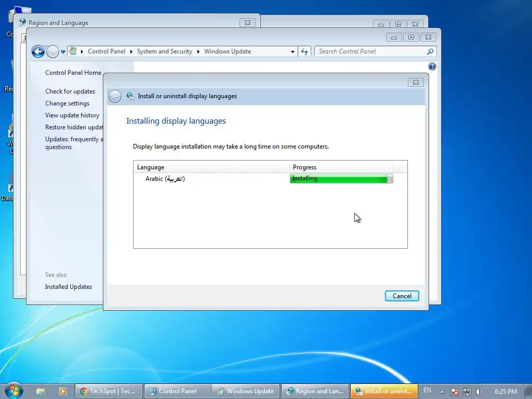
Task: Expand the arrow before System and Security breadcrumb
Action: pyautogui.click(x=131, y=51)
